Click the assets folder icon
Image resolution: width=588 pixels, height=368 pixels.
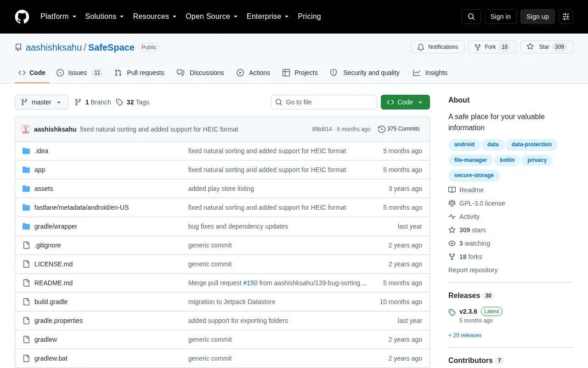(x=26, y=189)
